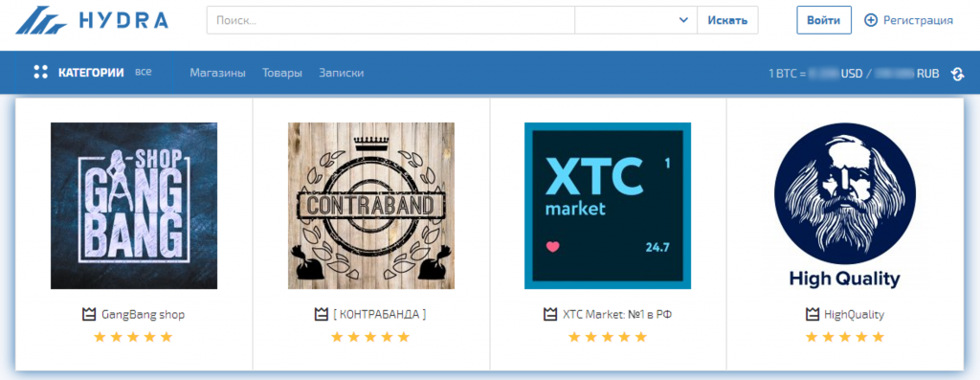Open the Категории menu
Screen dimensions: 980x380
(91, 73)
